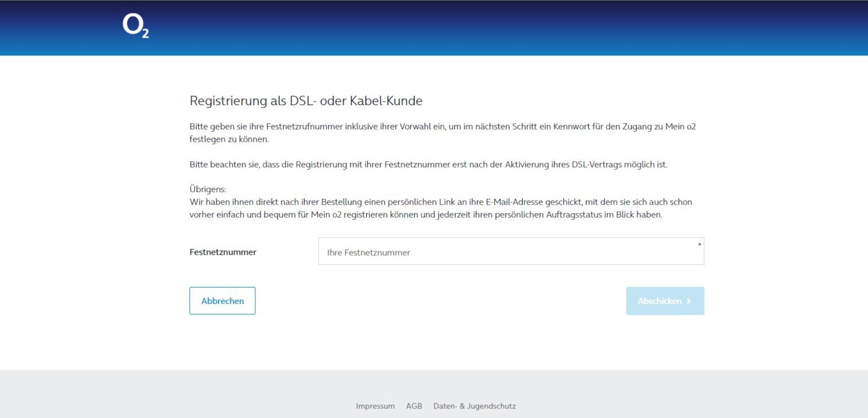Click the subscript 2 of the o2 logo
The width and height of the screenshot is (868, 418).
click(145, 33)
